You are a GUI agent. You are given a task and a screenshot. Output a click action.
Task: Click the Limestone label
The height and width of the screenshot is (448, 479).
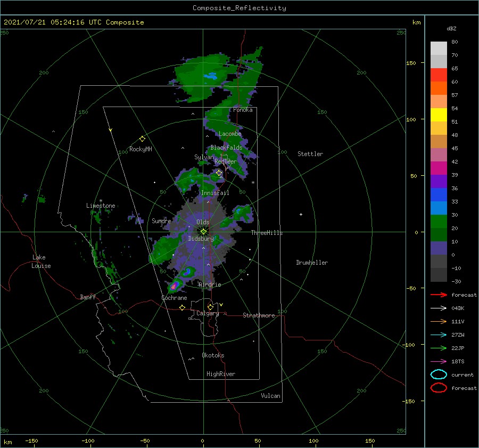click(101, 206)
